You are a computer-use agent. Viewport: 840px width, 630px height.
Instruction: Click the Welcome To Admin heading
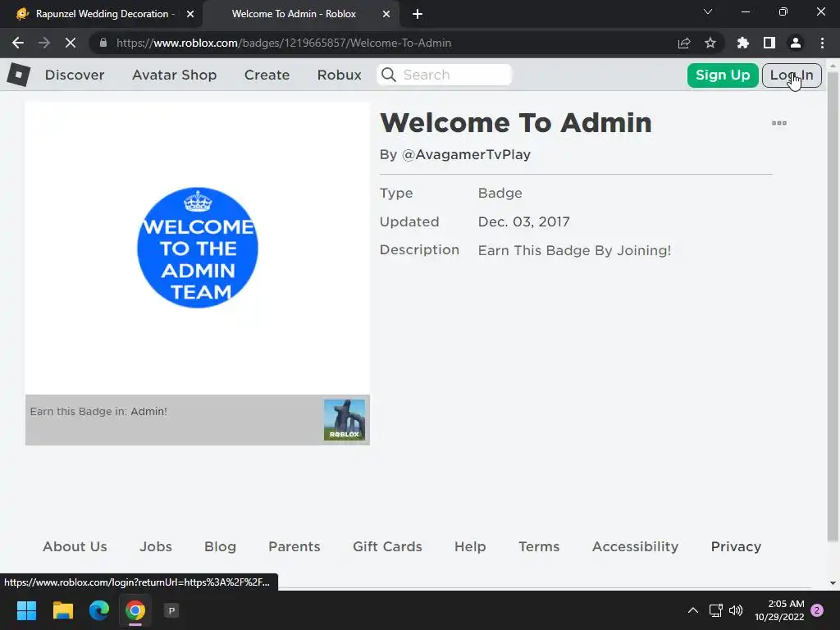[516, 123]
